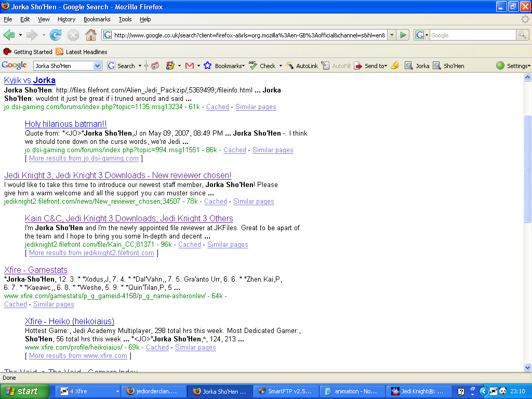Open the Forward history dropdown arrow
The width and height of the screenshot is (532, 399).
[44, 35]
